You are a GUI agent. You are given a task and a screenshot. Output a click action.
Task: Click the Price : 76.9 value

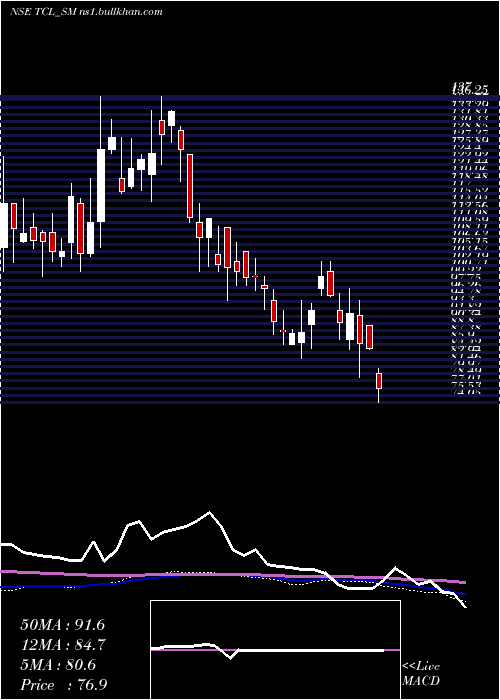tap(64, 685)
